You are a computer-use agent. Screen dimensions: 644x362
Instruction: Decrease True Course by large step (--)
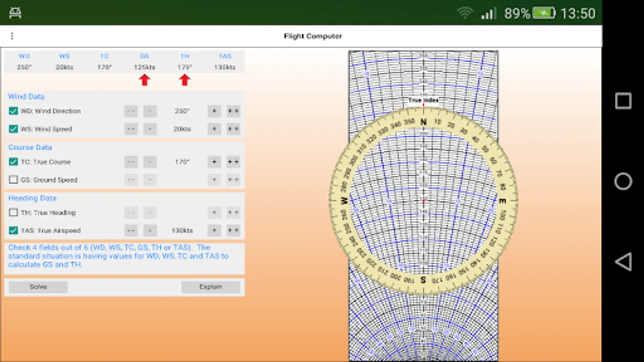pos(131,162)
